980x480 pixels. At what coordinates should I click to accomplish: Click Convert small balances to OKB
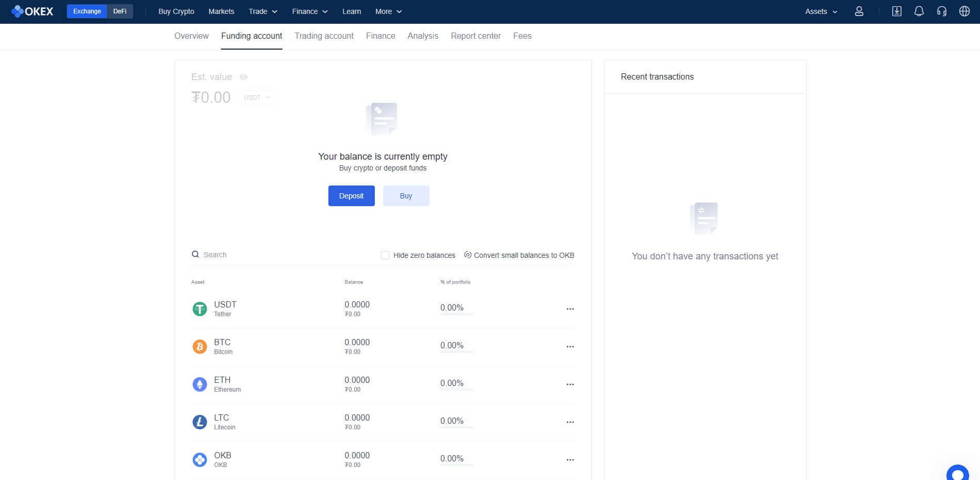[519, 255]
